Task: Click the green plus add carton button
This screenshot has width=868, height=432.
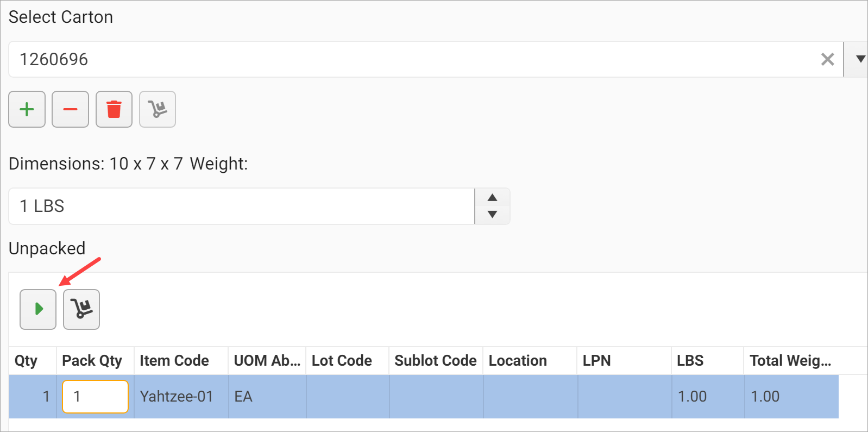Action: [27, 109]
